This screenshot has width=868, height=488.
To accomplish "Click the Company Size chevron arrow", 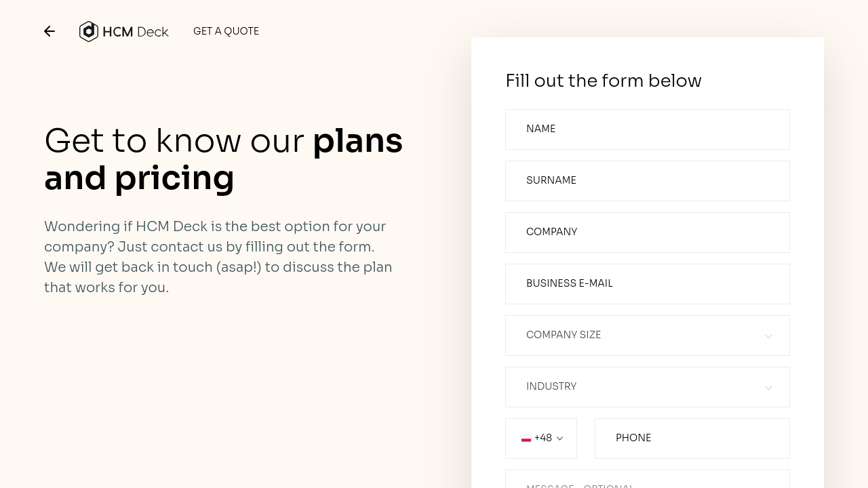I will click(x=768, y=336).
